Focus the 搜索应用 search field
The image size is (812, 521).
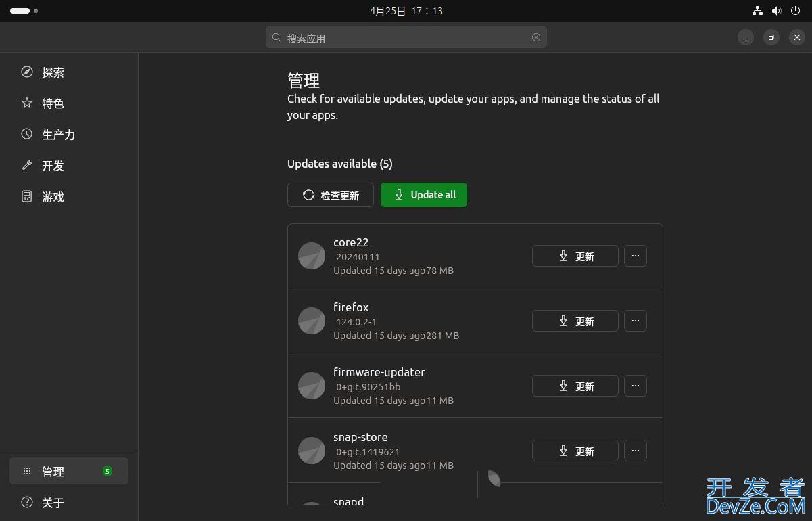[x=406, y=37]
